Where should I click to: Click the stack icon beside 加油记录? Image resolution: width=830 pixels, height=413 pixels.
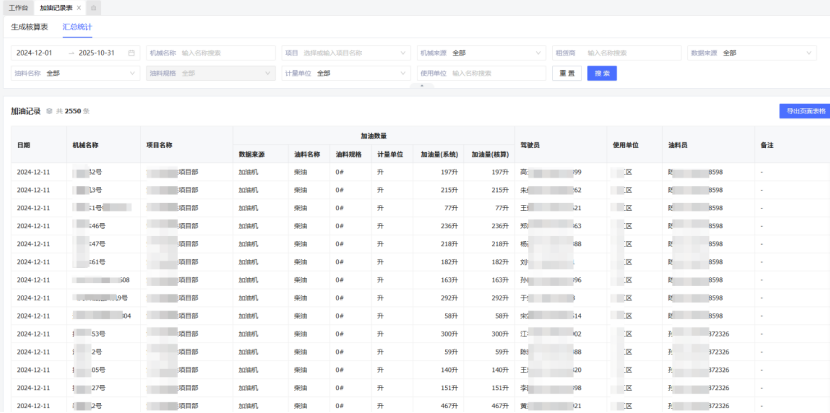click(x=49, y=111)
